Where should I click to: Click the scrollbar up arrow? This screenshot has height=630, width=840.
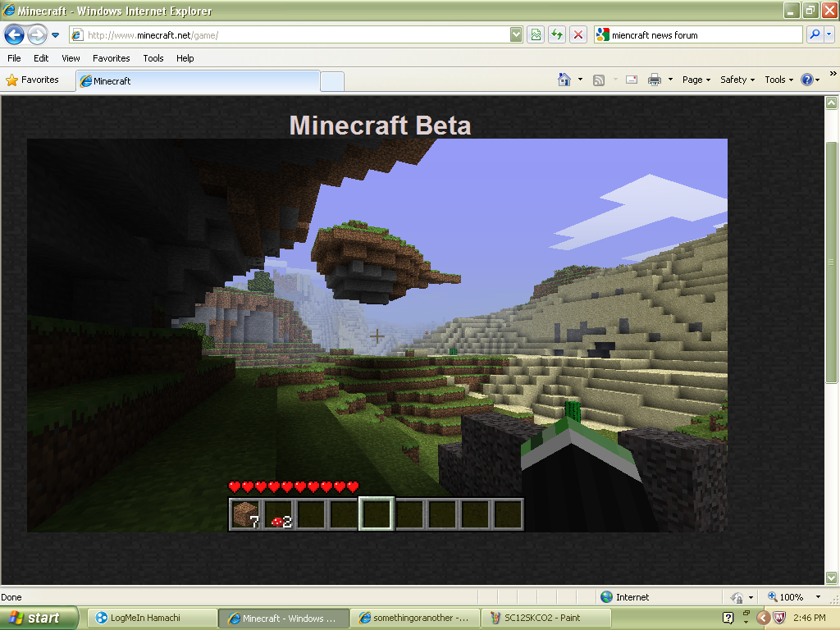click(832, 103)
